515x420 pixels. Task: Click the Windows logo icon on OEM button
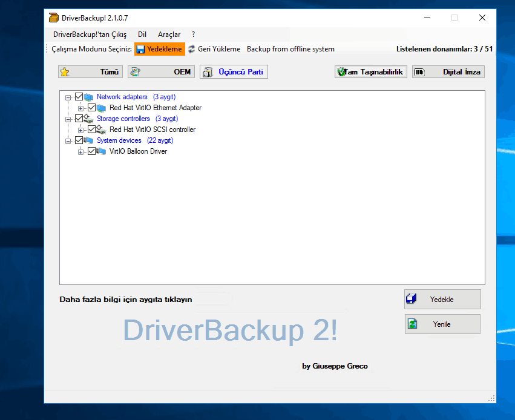[135, 72]
